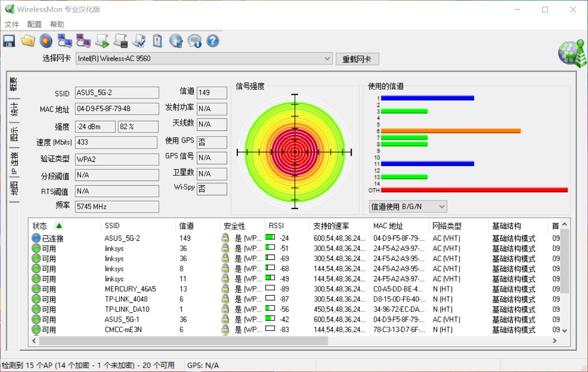Open the blue question mark help icon
Viewport: 588px width, 372px height.
[x=213, y=41]
